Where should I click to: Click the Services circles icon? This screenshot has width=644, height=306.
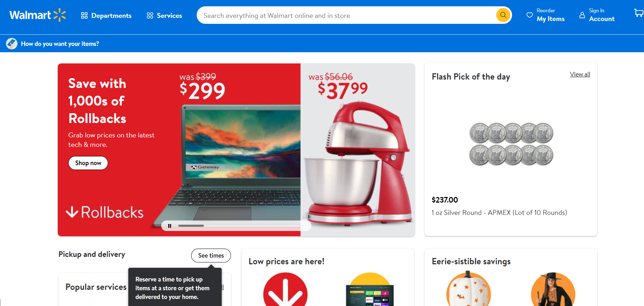point(150,15)
